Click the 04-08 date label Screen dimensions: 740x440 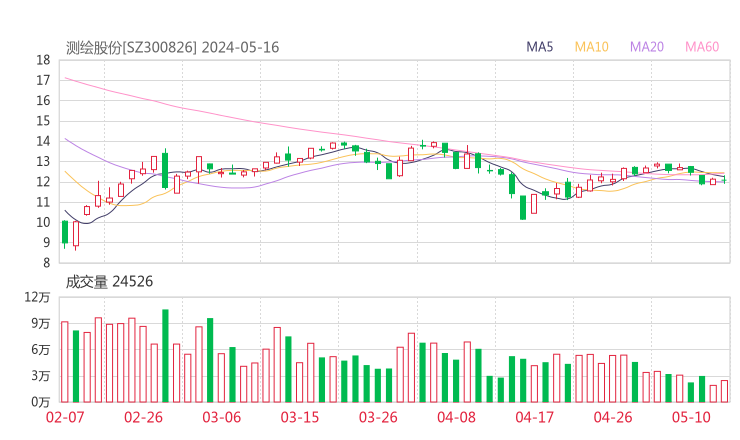tap(456, 417)
